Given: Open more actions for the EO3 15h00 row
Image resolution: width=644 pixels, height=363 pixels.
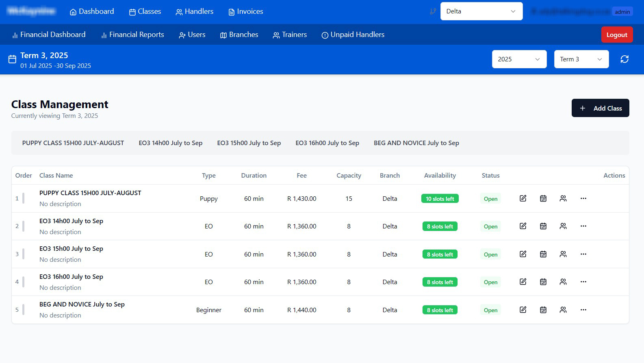Looking at the screenshot, I should (x=583, y=254).
